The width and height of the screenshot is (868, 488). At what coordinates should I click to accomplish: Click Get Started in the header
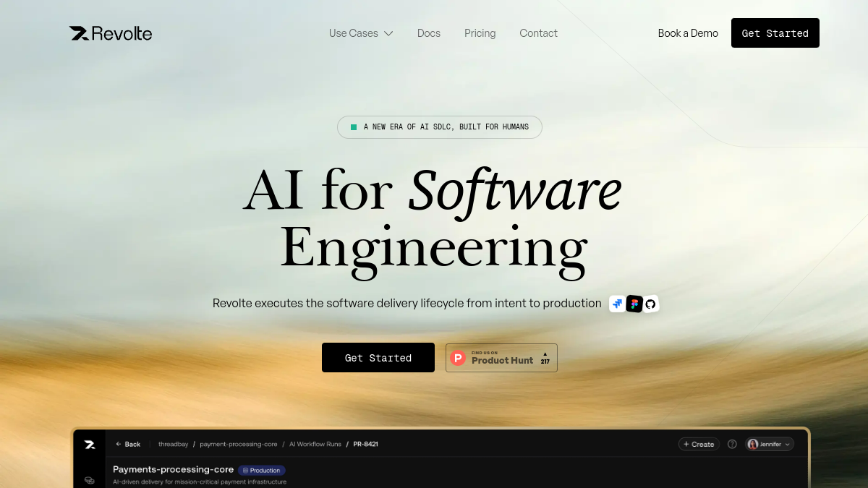(775, 33)
